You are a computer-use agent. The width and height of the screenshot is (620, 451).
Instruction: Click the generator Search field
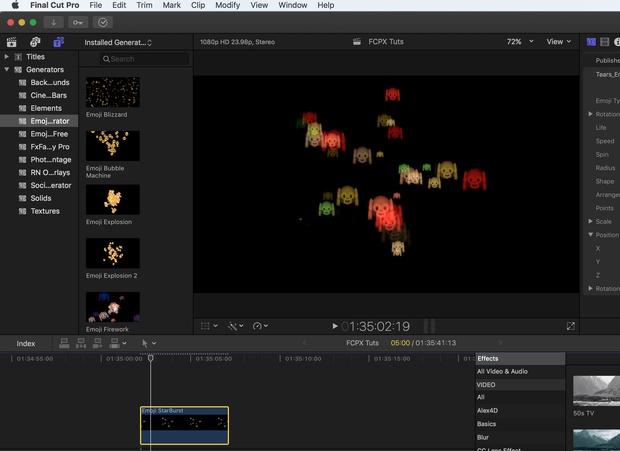tap(144, 59)
